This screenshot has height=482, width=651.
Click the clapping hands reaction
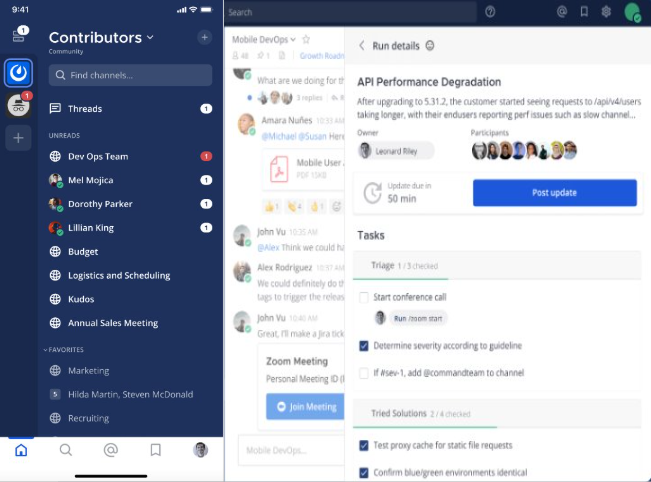point(294,206)
